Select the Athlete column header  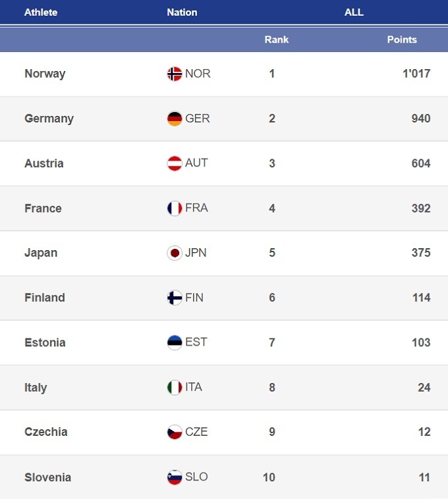tap(41, 13)
